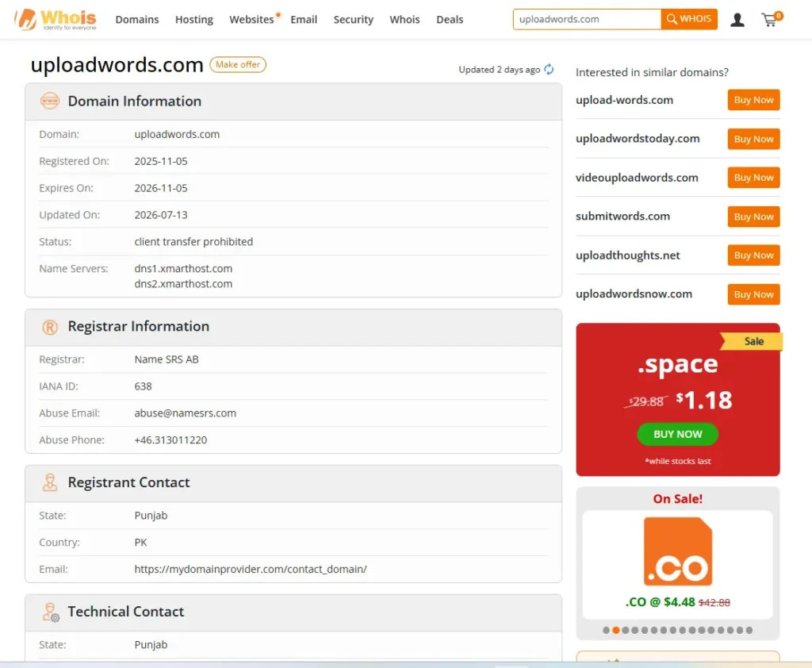This screenshot has height=668, width=812.
Task: Open the Domains menu
Action: coord(137,20)
